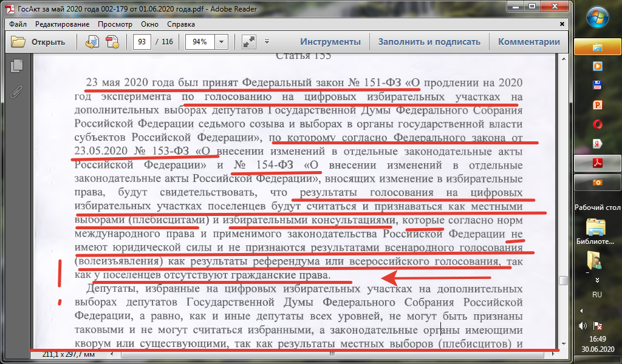
Task: Open the Окно menu
Action: tap(149, 24)
